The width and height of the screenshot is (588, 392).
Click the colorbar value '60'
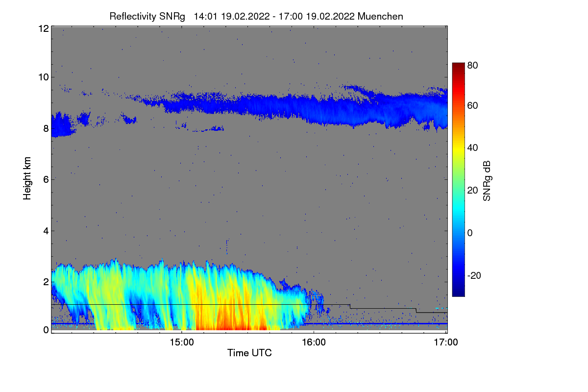coord(473,105)
